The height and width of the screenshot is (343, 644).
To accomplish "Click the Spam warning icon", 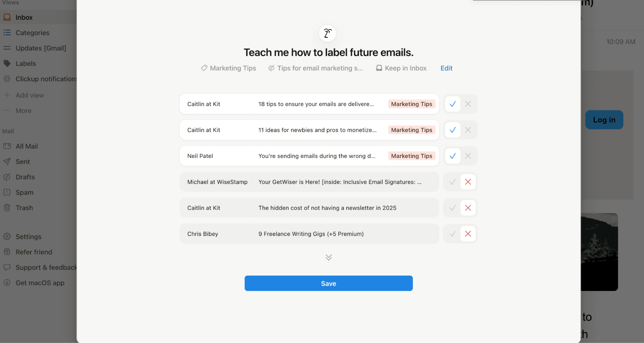I will pyautogui.click(x=7, y=192).
